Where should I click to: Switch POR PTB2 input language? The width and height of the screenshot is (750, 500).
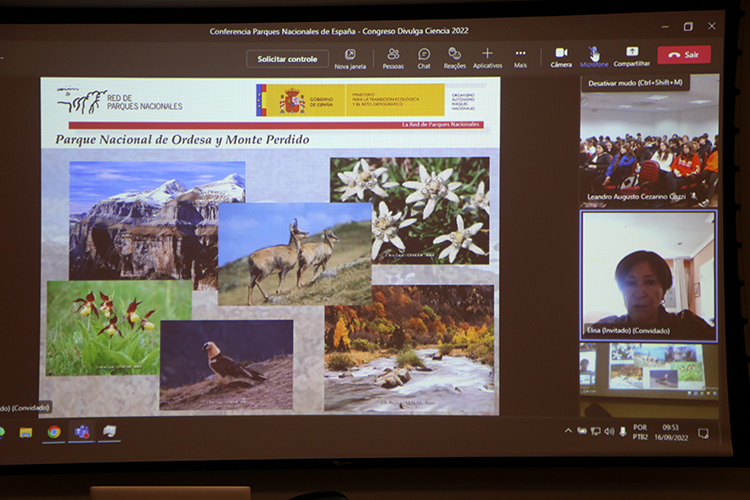pos(640,432)
